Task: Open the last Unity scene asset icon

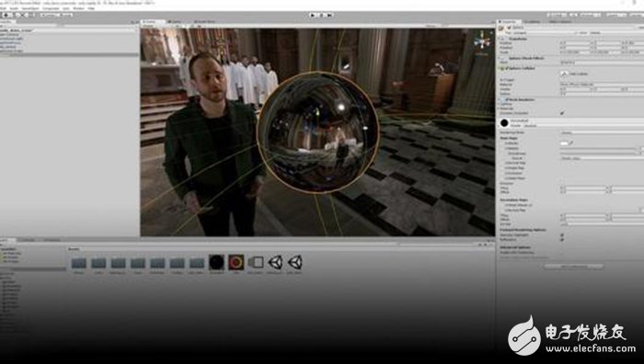Action: click(295, 262)
